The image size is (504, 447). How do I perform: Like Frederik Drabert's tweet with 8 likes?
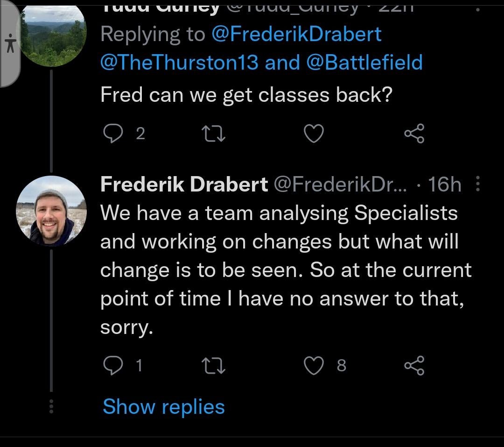tap(314, 365)
